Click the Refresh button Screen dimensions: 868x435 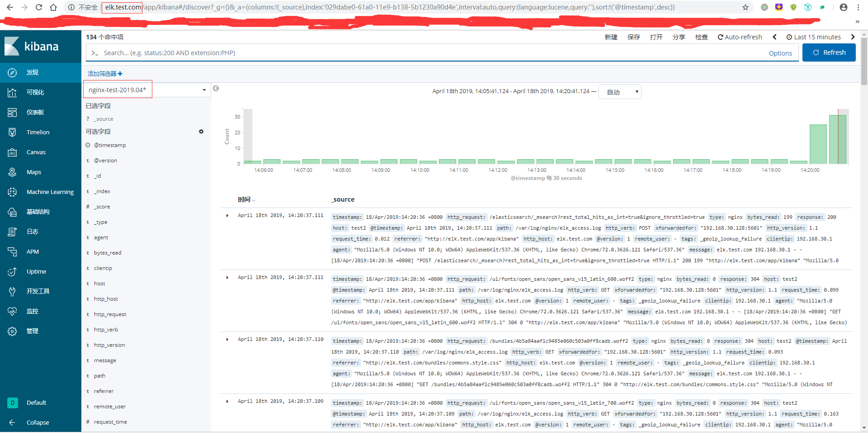(829, 52)
